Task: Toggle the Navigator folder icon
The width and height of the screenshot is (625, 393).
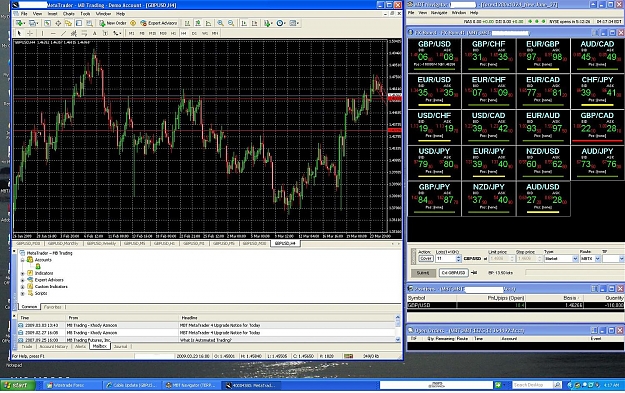Action: 69,23
